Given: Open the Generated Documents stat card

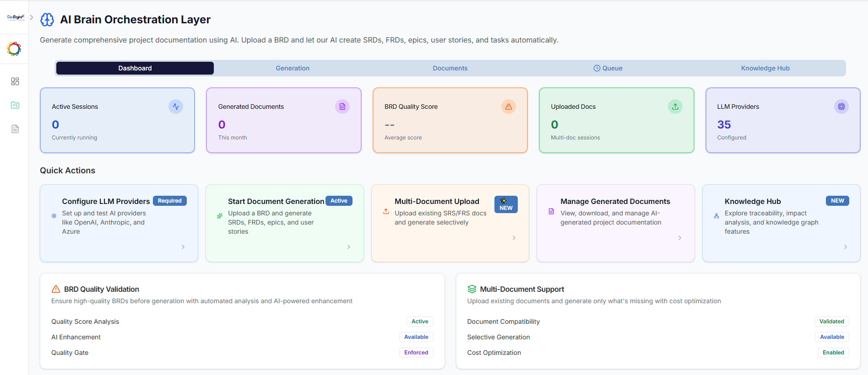Looking at the screenshot, I should tap(284, 120).
